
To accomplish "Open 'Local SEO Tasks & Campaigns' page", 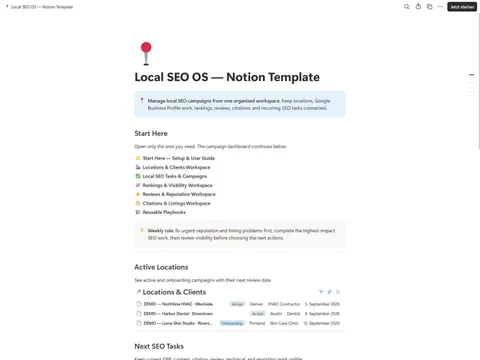I will 175,176.
